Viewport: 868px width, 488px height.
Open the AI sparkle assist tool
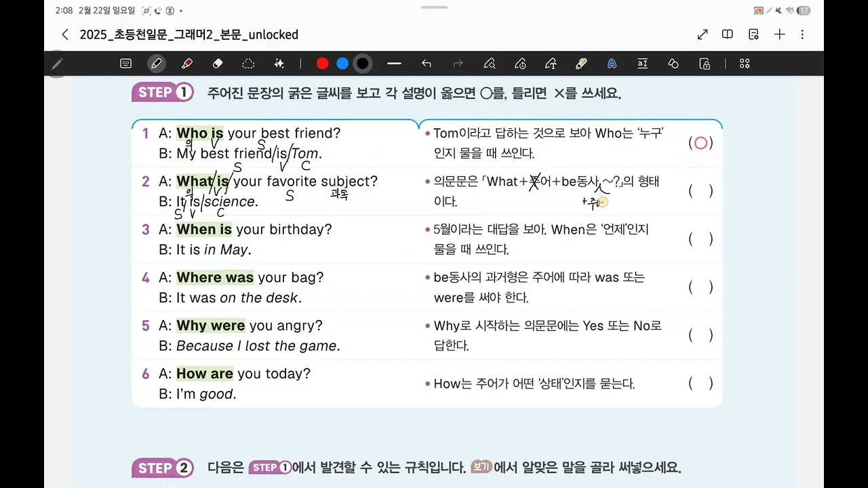click(279, 64)
